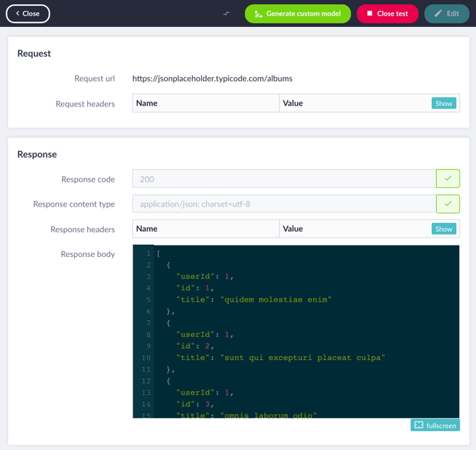This screenshot has height=450, width=476.
Task: Click the "quidem molestiae enim" title line
Action: 254,300
